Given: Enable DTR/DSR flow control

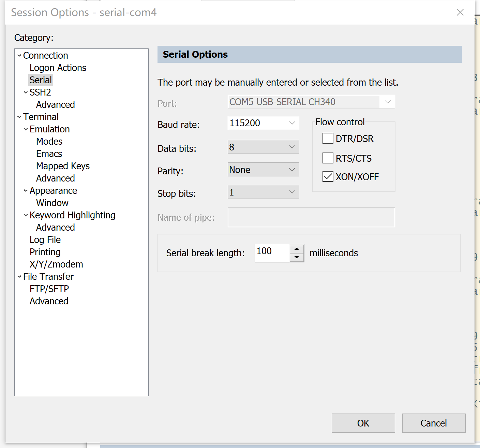Looking at the screenshot, I should click(328, 139).
